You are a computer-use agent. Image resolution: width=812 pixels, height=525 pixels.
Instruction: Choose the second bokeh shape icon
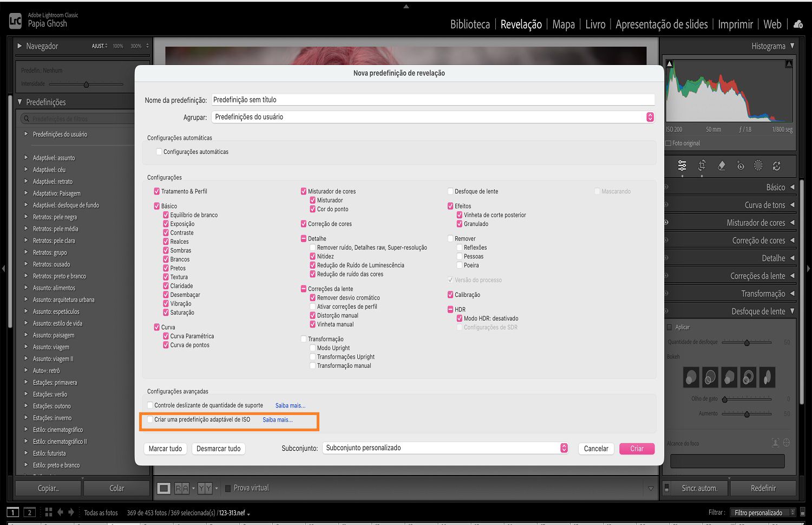(x=710, y=377)
